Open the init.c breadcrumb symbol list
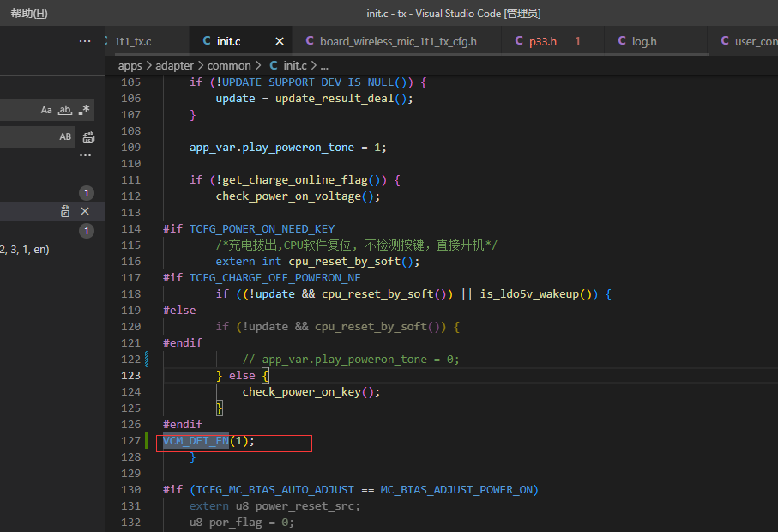 295,66
